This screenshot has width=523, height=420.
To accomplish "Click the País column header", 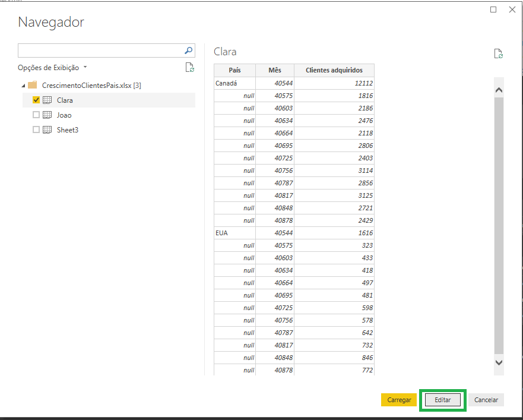I will click(x=234, y=70).
